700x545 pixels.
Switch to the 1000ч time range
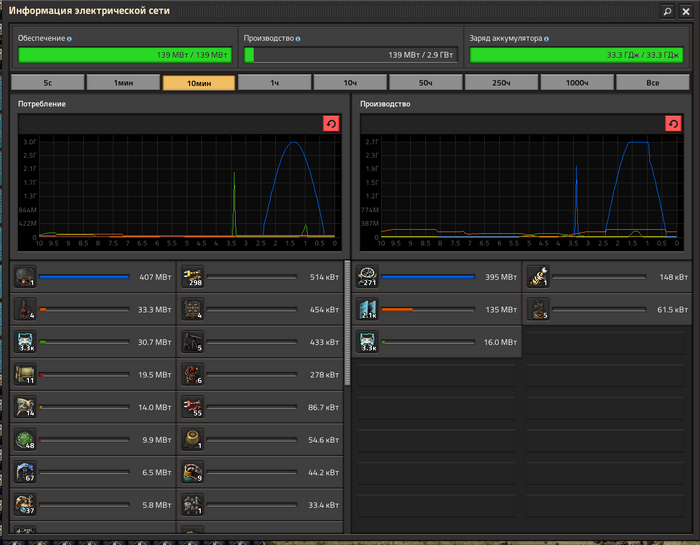(x=576, y=83)
